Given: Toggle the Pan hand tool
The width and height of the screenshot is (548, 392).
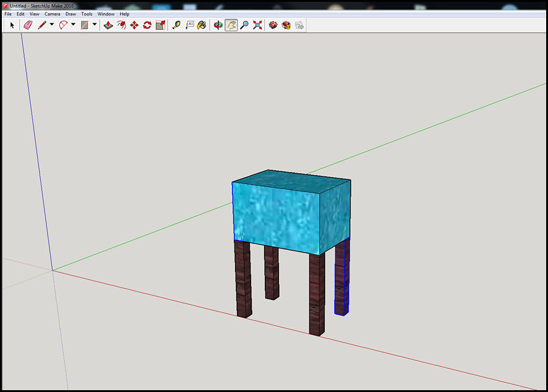Looking at the screenshot, I should pos(231,25).
